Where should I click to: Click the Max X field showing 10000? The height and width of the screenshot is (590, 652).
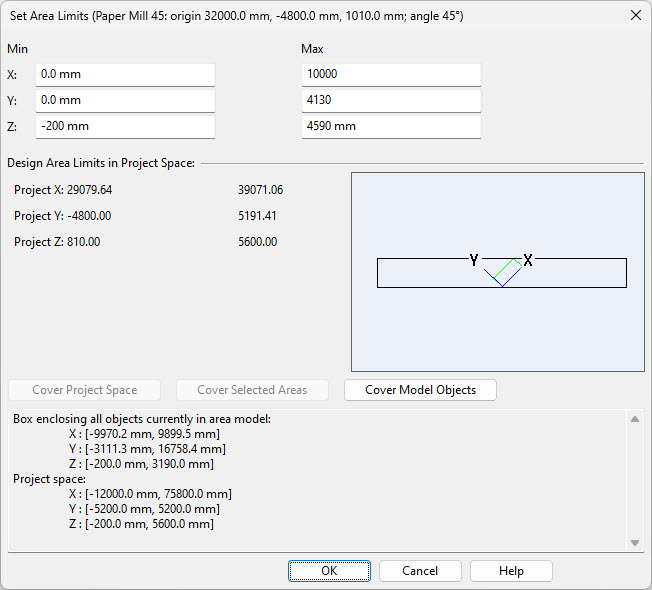click(390, 75)
